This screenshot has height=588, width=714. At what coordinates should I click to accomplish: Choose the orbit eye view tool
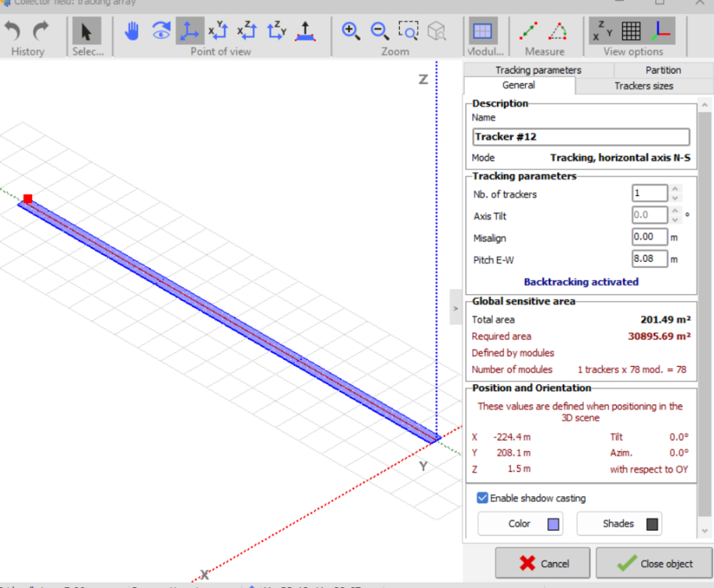[x=161, y=31]
